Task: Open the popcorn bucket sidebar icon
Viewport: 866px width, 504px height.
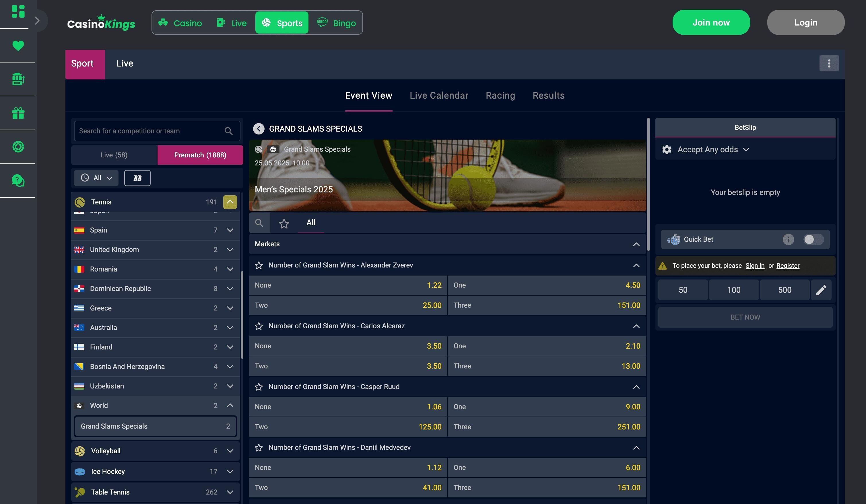Action: [x=18, y=79]
